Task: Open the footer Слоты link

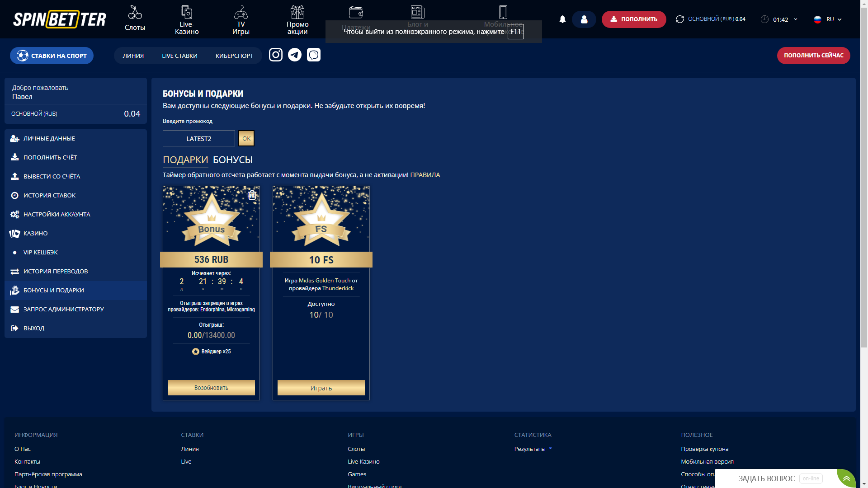Action: (356, 449)
